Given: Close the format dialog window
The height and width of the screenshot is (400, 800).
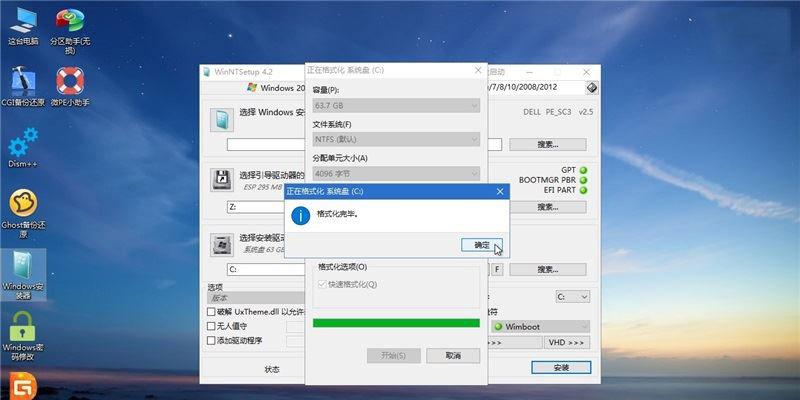Looking at the screenshot, I should tap(478, 70).
